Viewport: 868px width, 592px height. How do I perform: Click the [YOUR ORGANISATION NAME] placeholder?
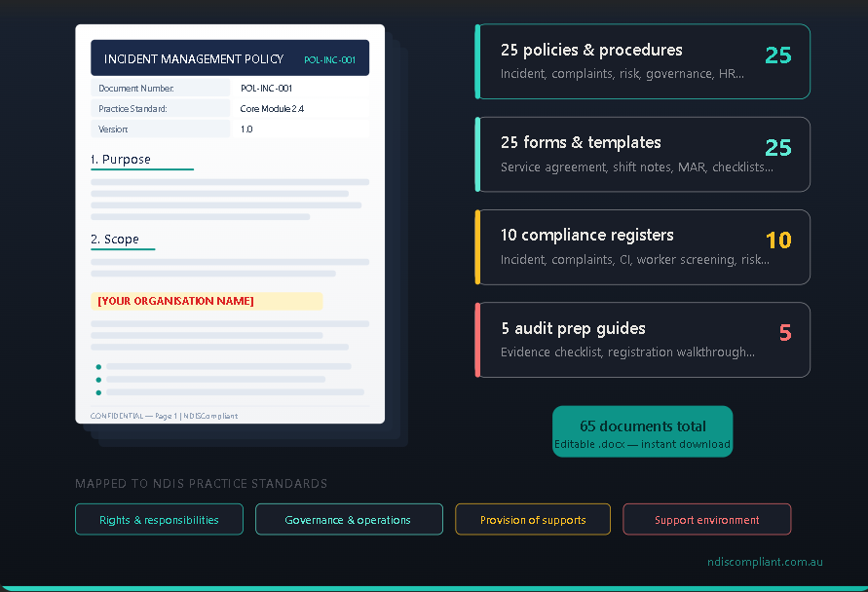point(175,301)
